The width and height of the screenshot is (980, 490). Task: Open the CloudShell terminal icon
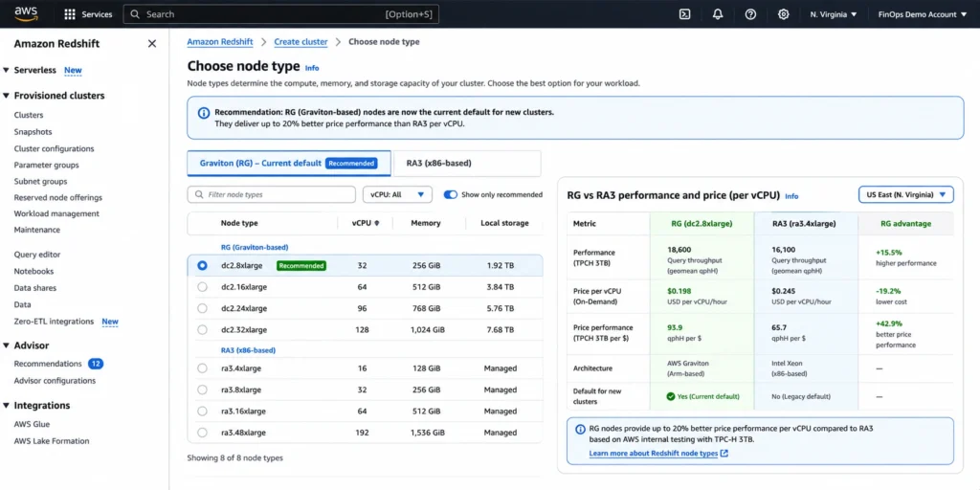[685, 14]
